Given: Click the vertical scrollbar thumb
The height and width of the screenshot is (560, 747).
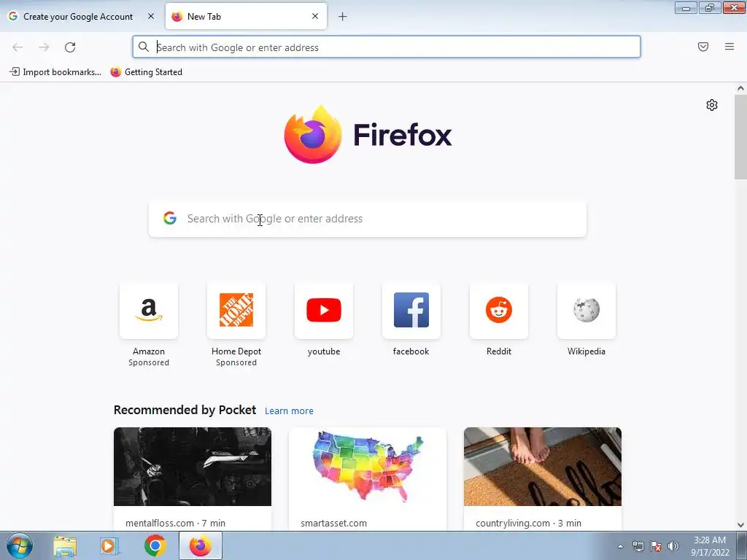Looking at the screenshot, I should [x=740, y=137].
